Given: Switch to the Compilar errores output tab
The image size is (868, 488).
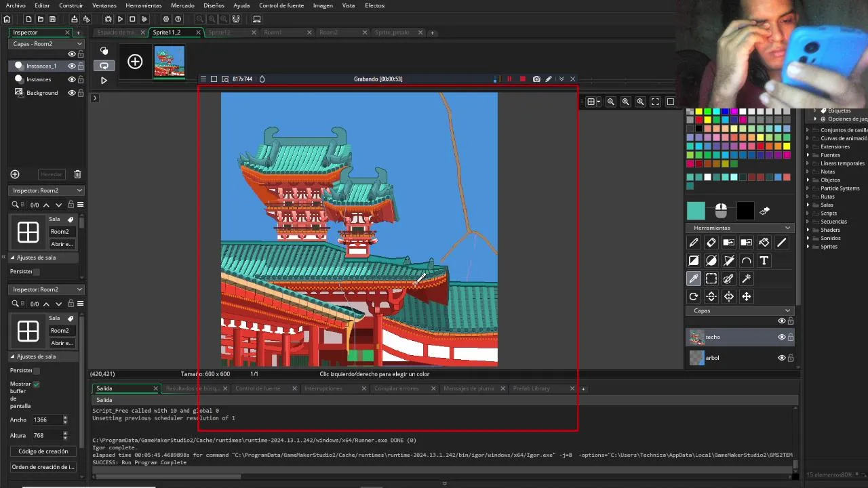Looking at the screenshot, I should point(397,388).
